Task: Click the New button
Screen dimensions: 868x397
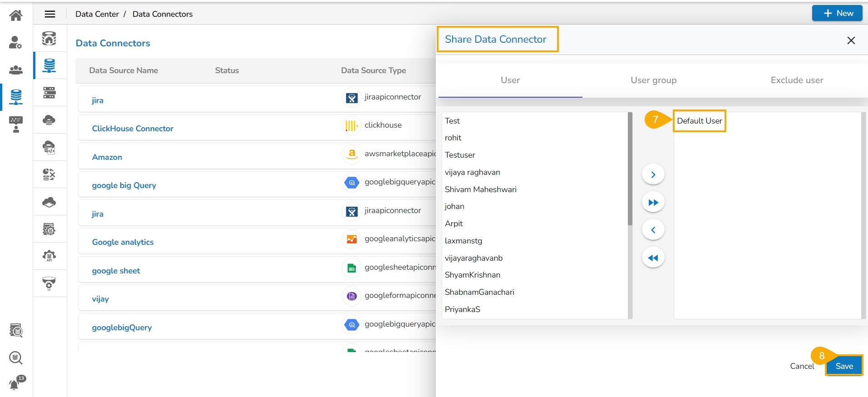Action: click(x=837, y=13)
